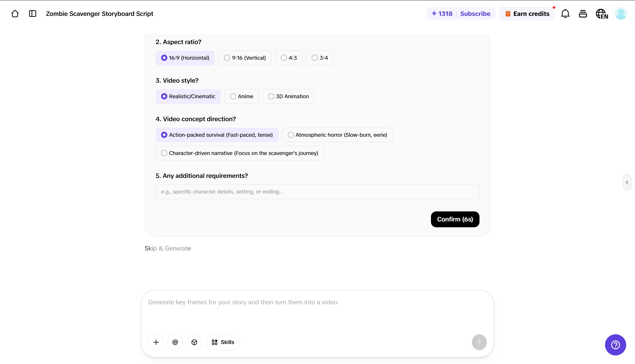Open the user avatar profile
The height and width of the screenshot is (364, 635).
pos(621,14)
